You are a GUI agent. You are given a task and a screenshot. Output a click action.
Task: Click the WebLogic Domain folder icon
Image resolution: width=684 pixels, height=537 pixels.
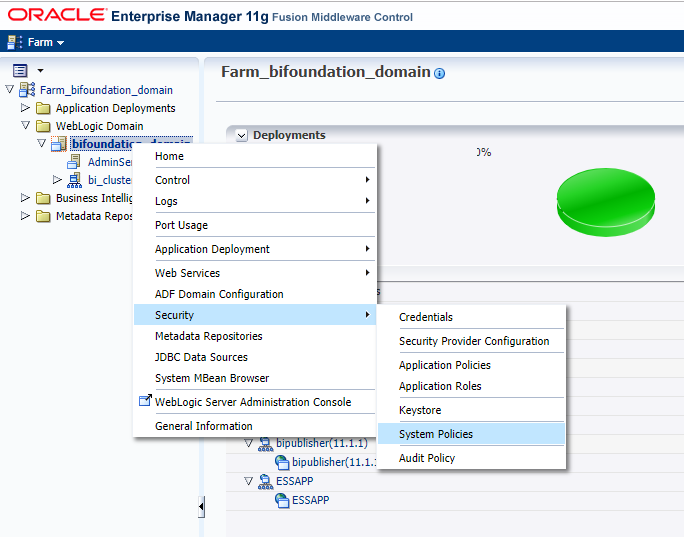point(43,126)
